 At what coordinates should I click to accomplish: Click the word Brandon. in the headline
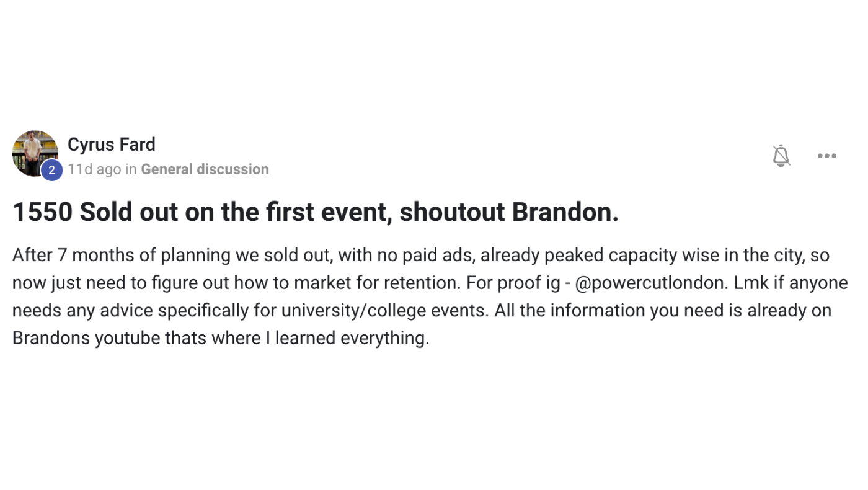[565, 212]
